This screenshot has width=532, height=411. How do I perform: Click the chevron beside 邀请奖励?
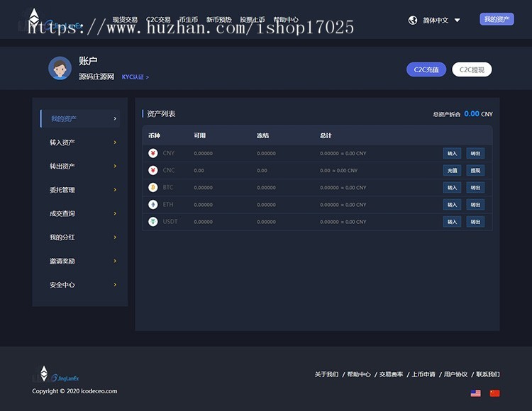(115, 261)
